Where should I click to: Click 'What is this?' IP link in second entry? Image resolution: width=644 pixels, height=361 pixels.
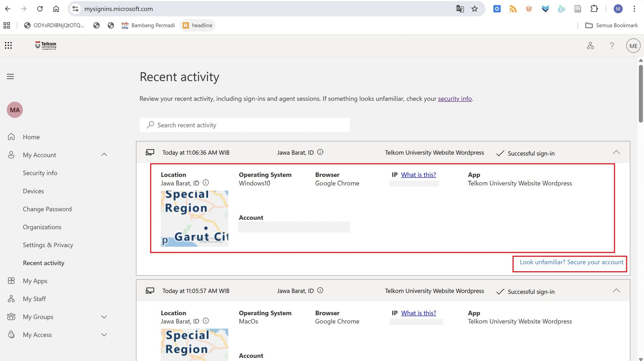tap(418, 313)
